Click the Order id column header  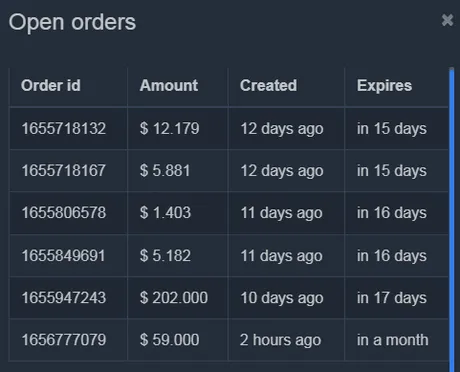[51, 85]
